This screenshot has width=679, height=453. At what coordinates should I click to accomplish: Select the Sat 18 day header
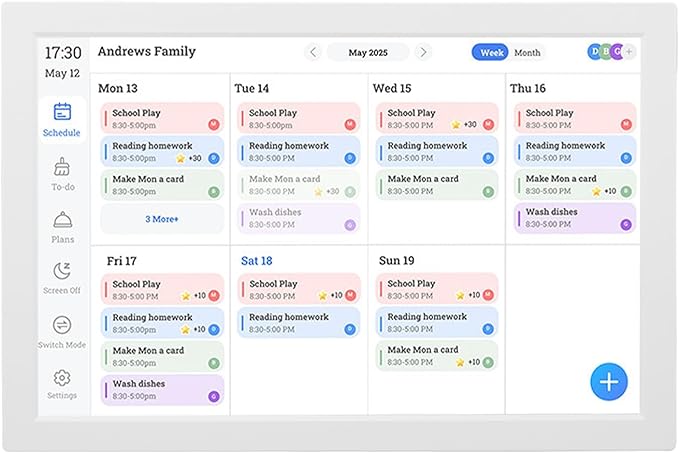tap(256, 261)
